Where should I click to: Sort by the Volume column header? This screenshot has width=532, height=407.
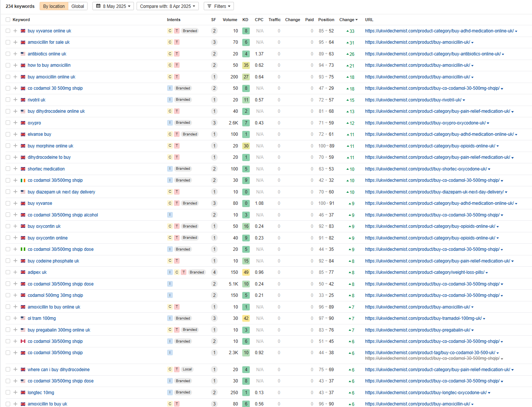pyautogui.click(x=230, y=20)
